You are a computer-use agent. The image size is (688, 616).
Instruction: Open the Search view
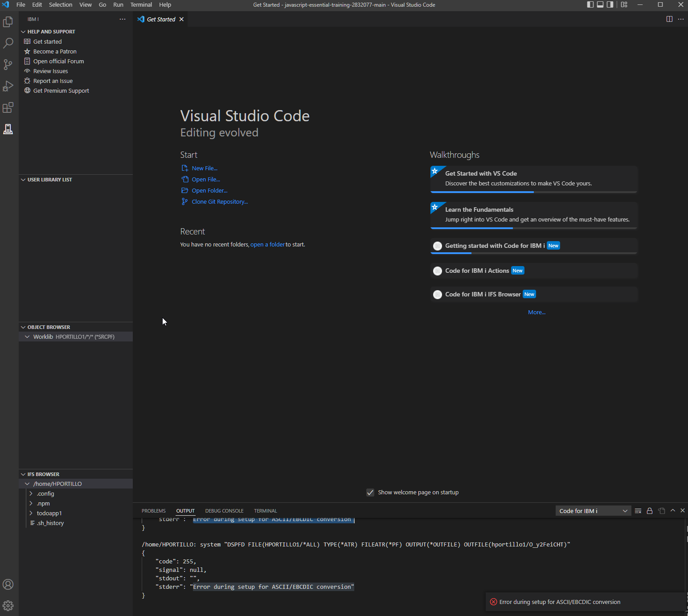8,43
